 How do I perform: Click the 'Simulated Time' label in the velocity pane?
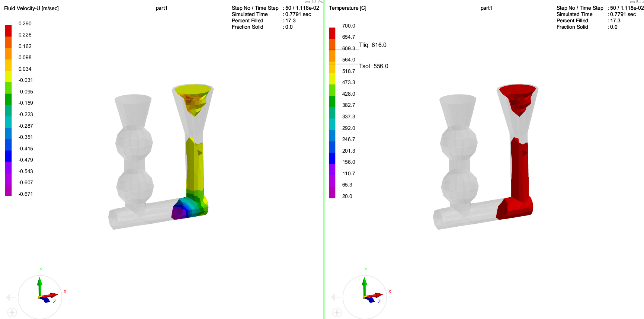click(250, 14)
